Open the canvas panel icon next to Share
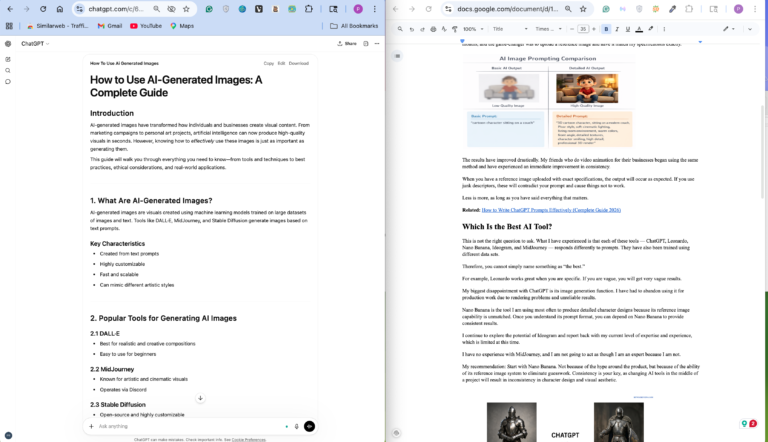 coord(365,44)
